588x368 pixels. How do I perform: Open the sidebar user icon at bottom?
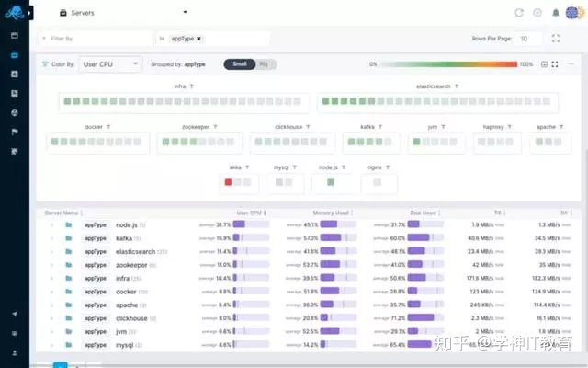click(x=15, y=353)
